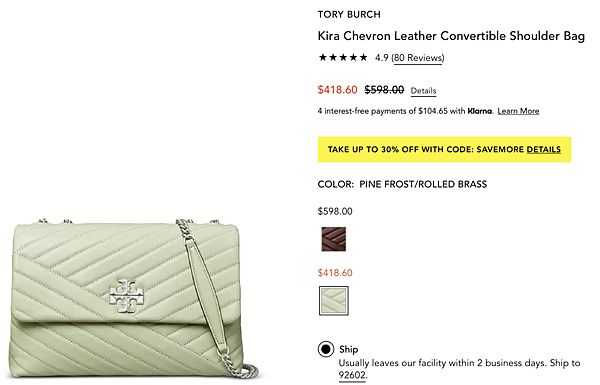The height and width of the screenshot is (385, 600).
Task: Click the five-star rating icons
Action: pos(342,57)
